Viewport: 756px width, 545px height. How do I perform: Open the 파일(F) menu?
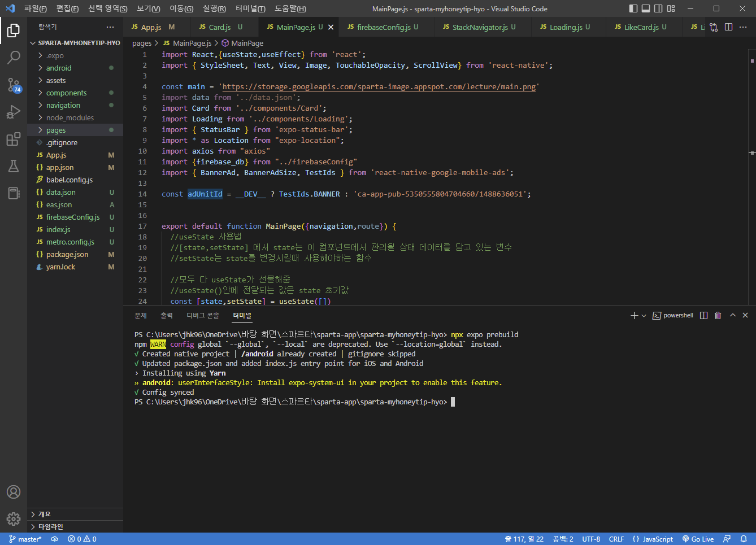pos(36,8)
